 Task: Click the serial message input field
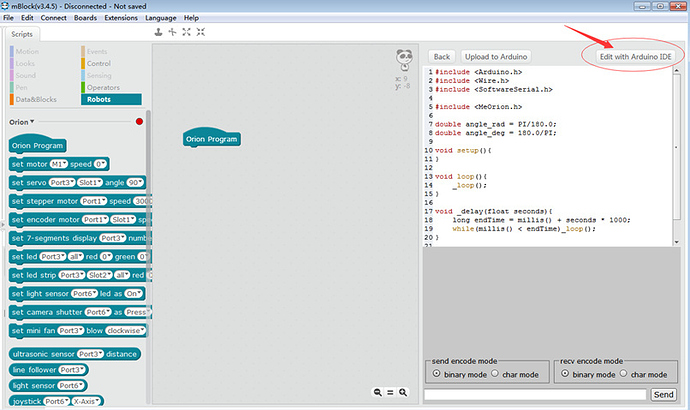[535, 395]
